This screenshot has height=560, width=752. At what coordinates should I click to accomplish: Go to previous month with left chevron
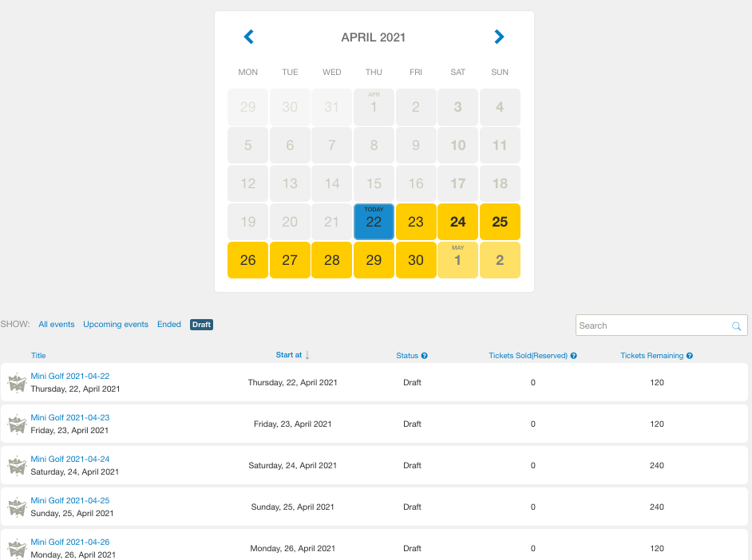248,37
